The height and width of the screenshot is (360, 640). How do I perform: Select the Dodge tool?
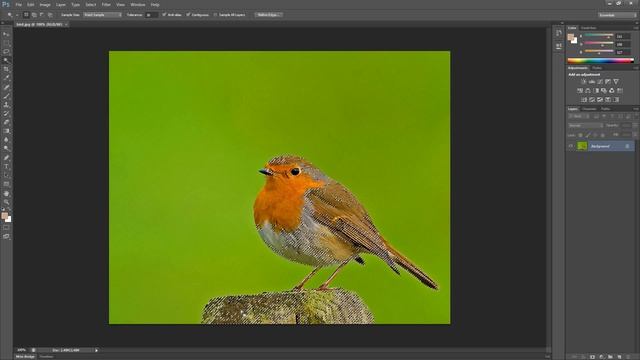(6, 149)
